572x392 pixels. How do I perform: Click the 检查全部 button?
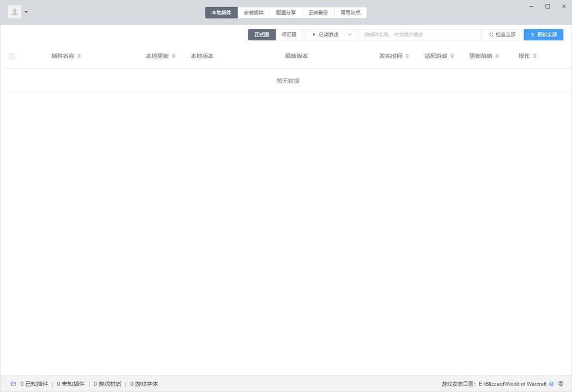point(502,34)
